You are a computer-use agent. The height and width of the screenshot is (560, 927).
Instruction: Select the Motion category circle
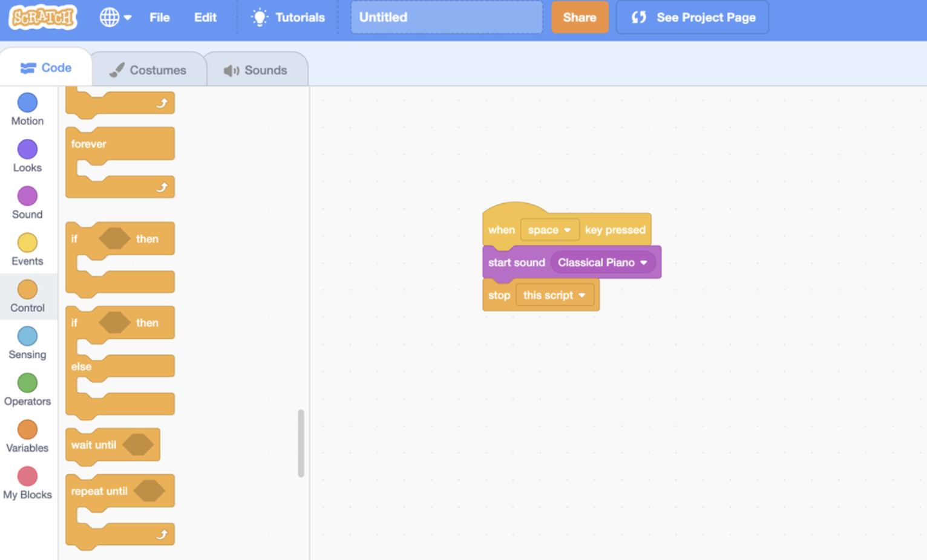27,103
